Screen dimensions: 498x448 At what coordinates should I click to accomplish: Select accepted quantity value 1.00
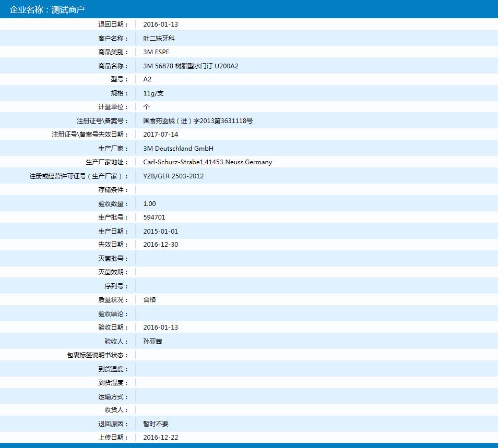click(150, 204)
